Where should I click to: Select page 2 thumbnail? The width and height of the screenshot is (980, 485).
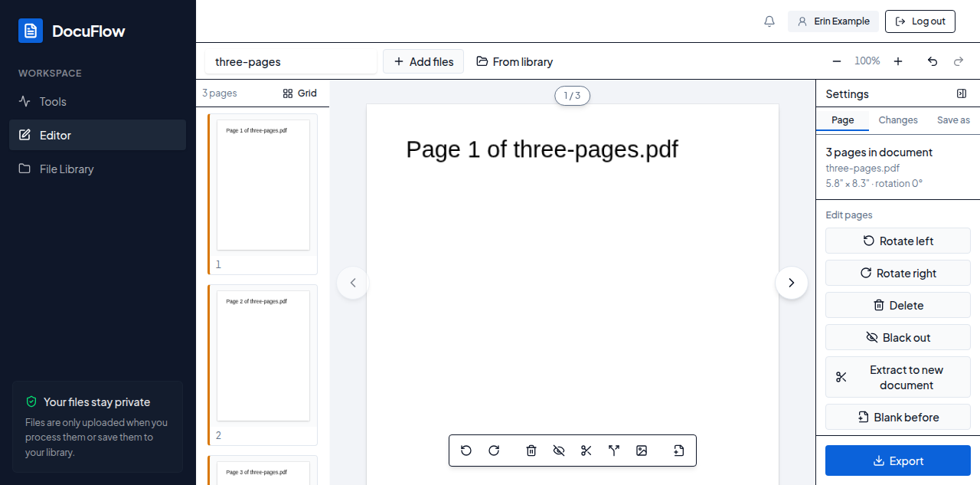(263, 365)
